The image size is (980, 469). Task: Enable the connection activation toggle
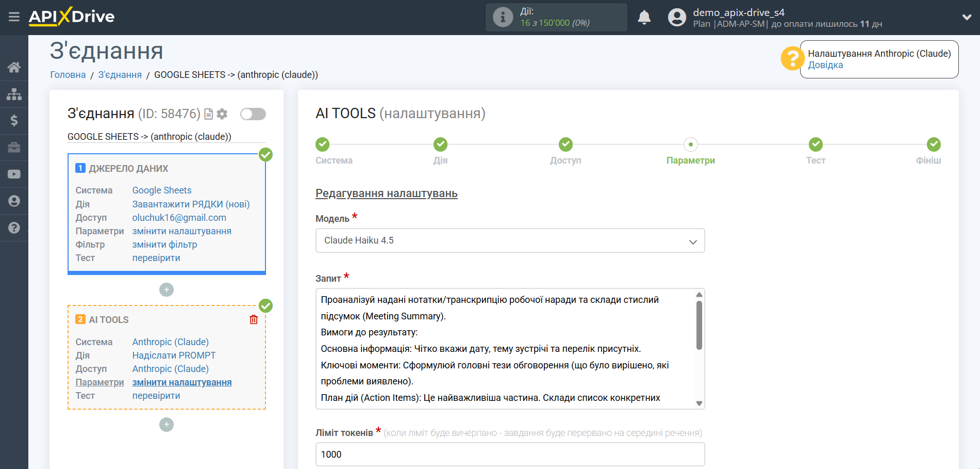(x=253, y=114)
